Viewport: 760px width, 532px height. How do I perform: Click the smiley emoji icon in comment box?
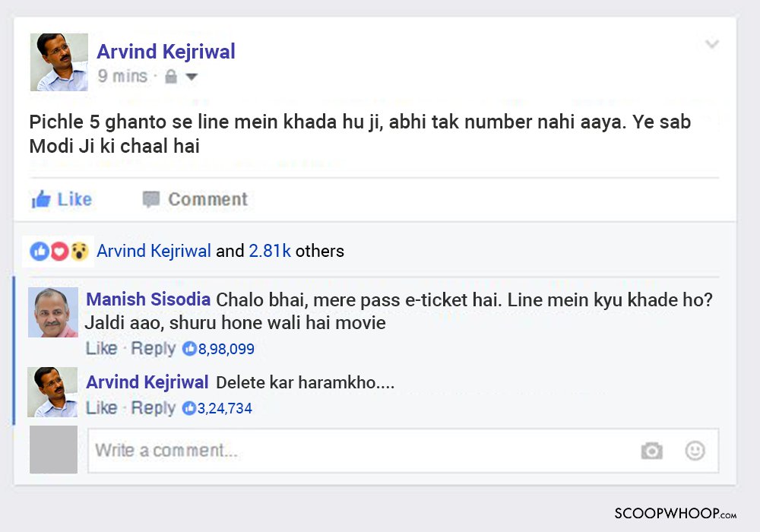tap(694, 450)
